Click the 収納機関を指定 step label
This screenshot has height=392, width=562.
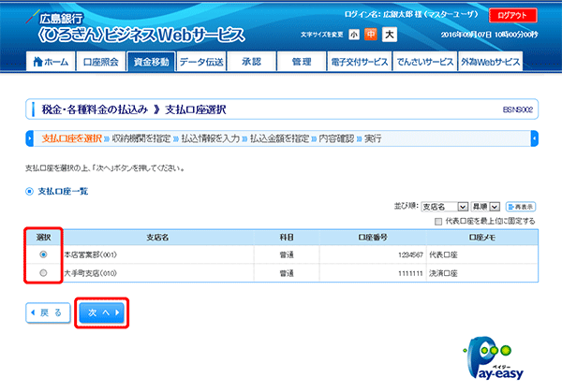point(140,138)
